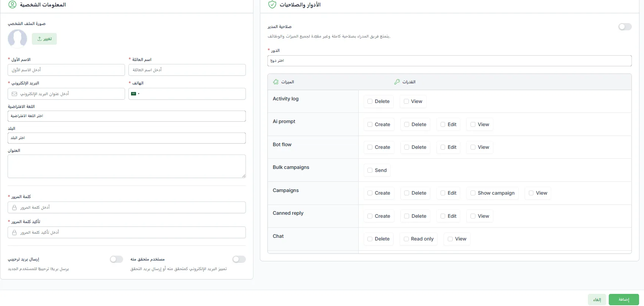The width and height of the screenshot is (644, 306).
Task: Click the password input field
Action: click(127, 208)
